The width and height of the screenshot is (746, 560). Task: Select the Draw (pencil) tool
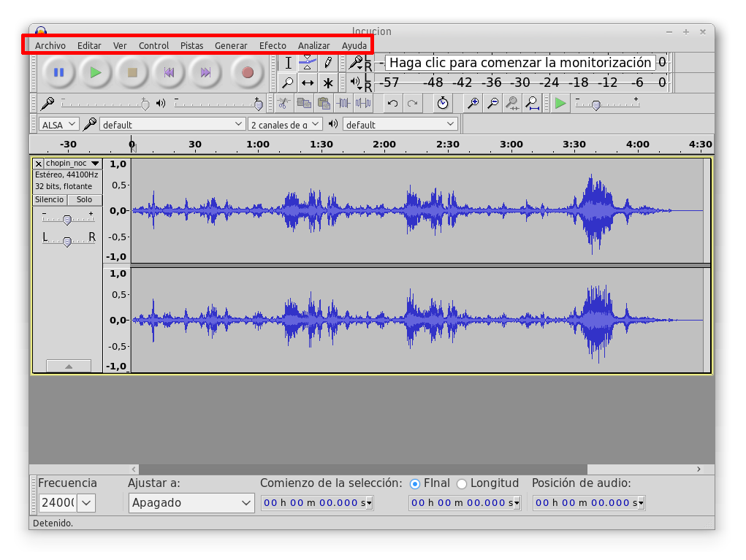click(328, 63)
